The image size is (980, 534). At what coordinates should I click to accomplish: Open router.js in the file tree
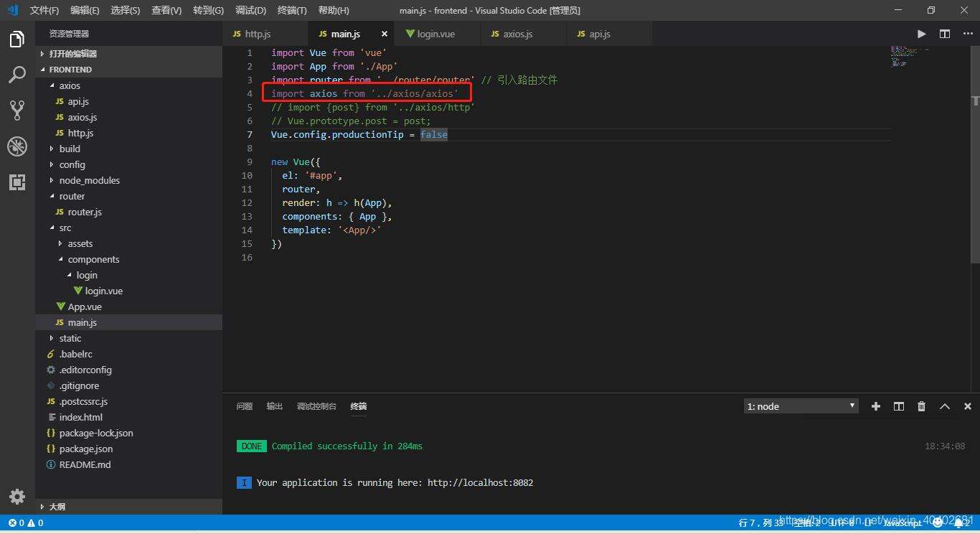[129, 212]
